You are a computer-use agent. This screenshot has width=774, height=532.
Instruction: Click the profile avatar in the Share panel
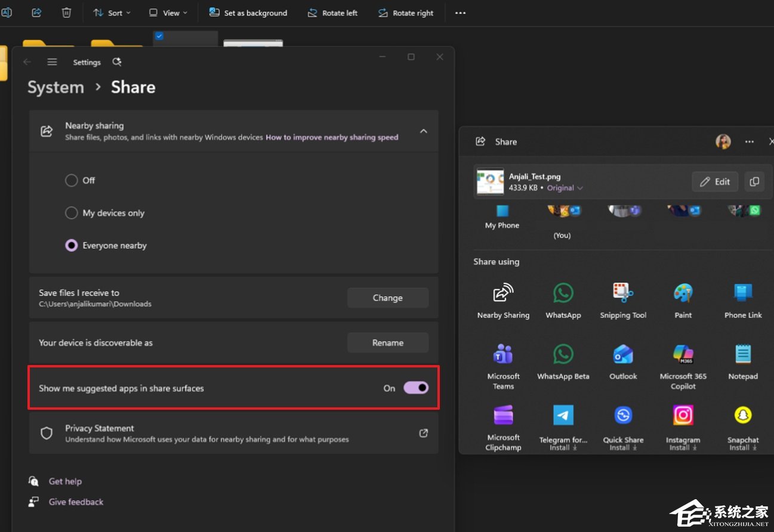pos(723,141)
